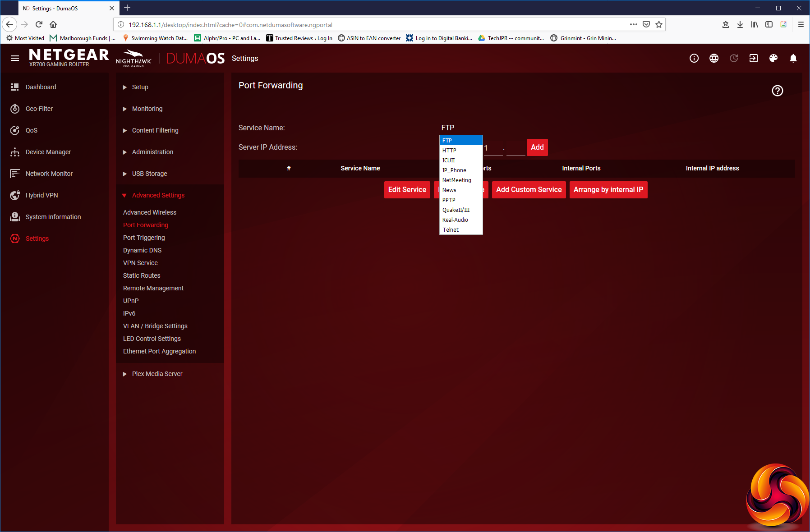Open the theme palette icon

click(x=773, y=58)
